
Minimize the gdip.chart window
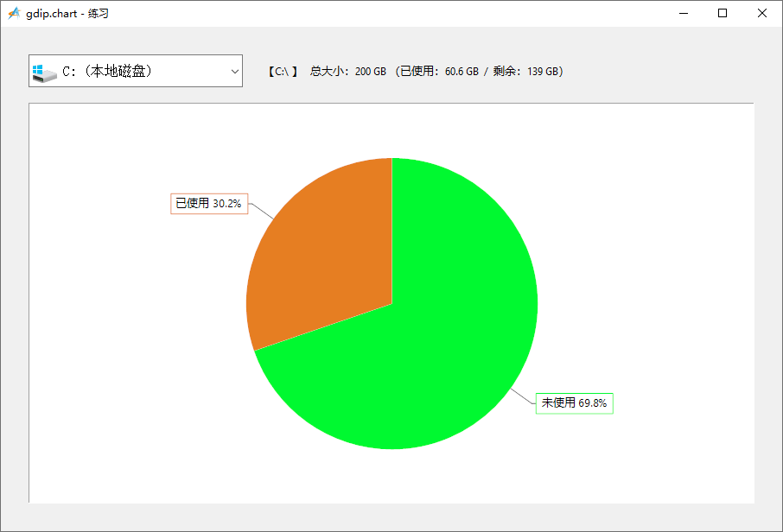tap(683, 13)
